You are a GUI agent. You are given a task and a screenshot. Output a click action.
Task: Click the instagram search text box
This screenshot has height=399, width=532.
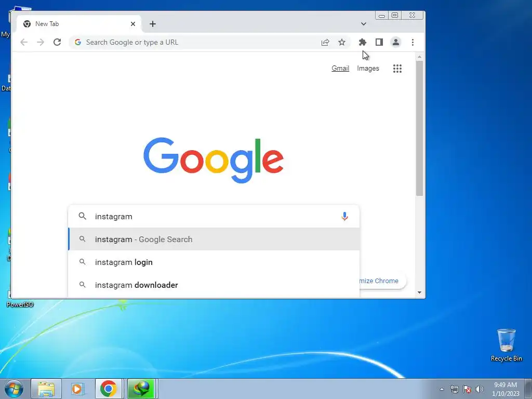point(214,216)
